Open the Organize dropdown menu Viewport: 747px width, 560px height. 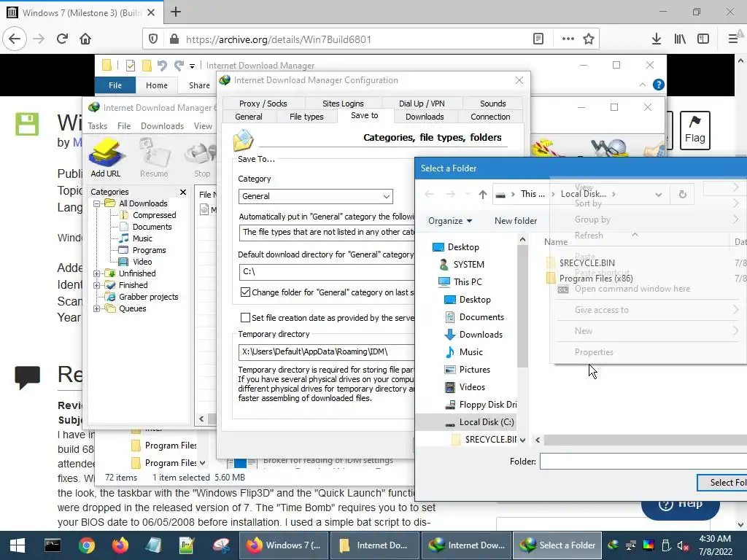[449, 221]
